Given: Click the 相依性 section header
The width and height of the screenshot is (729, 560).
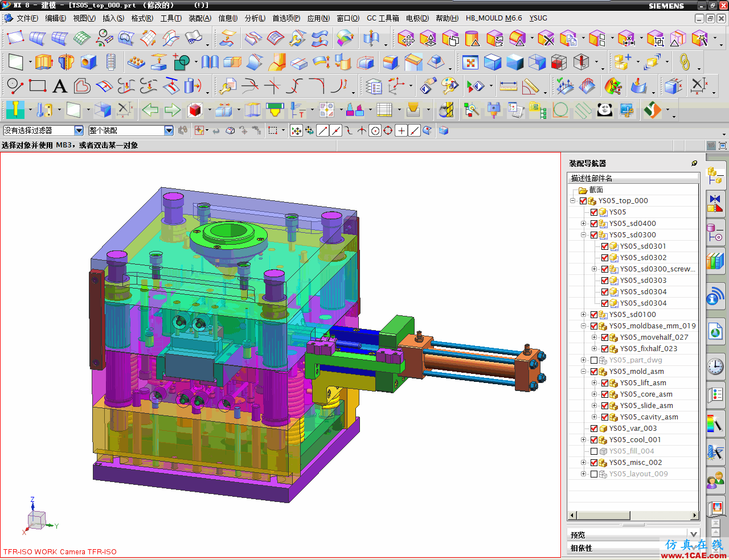Looking at the screenshot, I should (x=581, y=548).
